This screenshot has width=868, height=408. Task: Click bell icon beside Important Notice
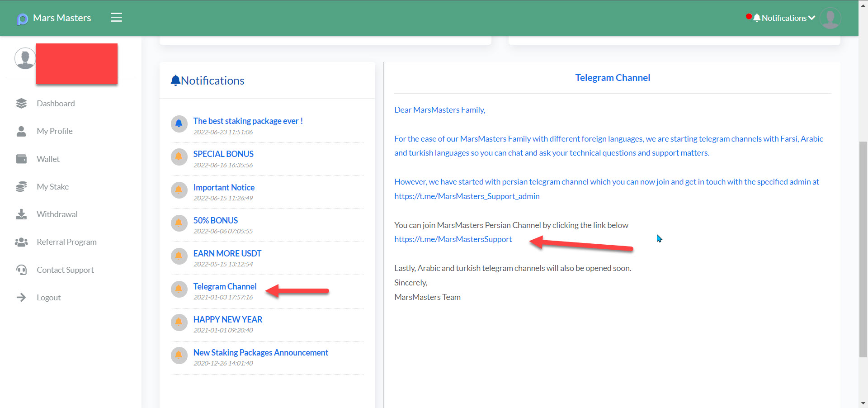click(179, 190)
